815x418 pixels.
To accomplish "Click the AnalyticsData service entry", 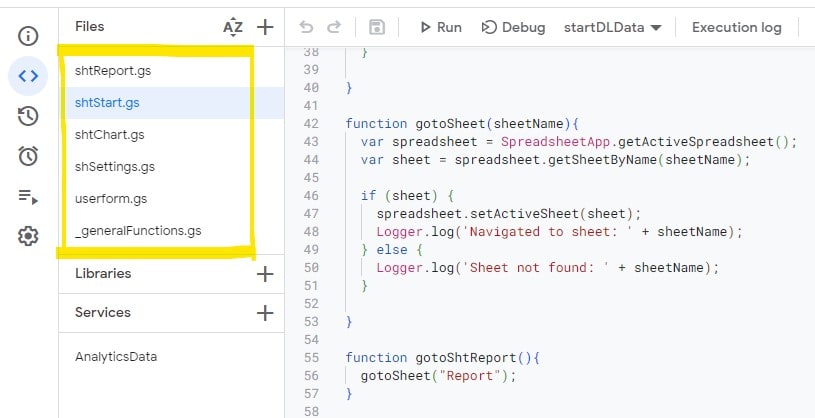I will click(116, 357).
